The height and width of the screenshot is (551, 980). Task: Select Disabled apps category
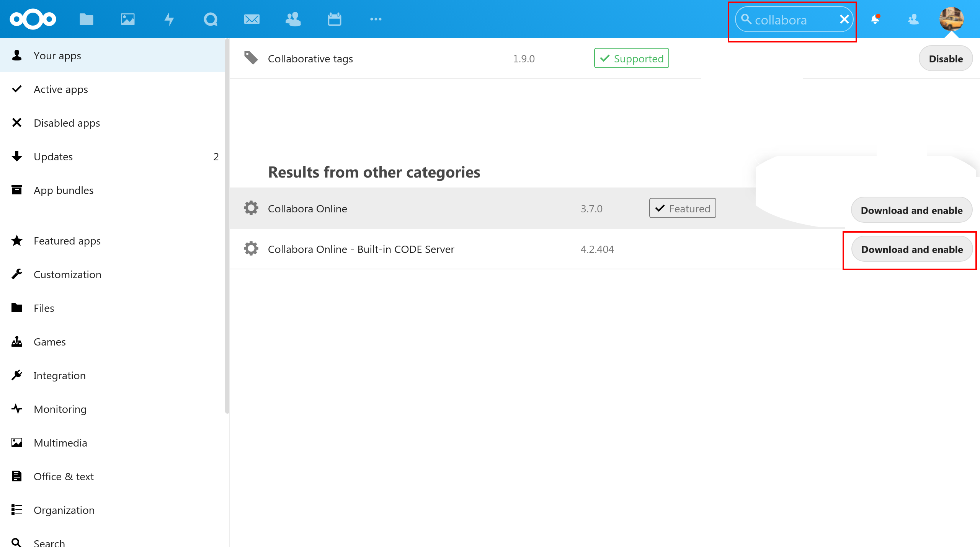pos(67,123)
